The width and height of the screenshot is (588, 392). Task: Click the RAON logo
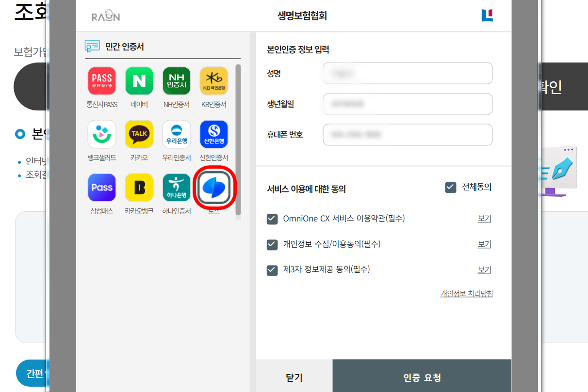[106, 16]
